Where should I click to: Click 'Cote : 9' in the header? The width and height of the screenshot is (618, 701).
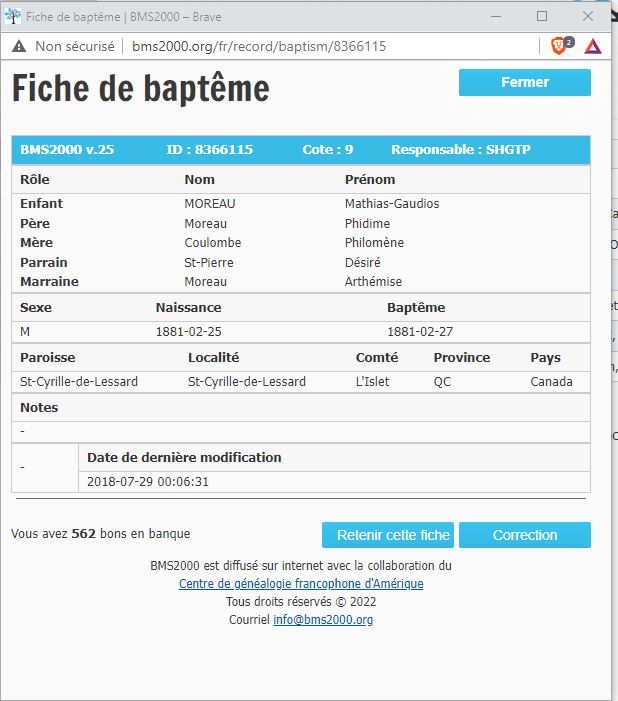328,150
